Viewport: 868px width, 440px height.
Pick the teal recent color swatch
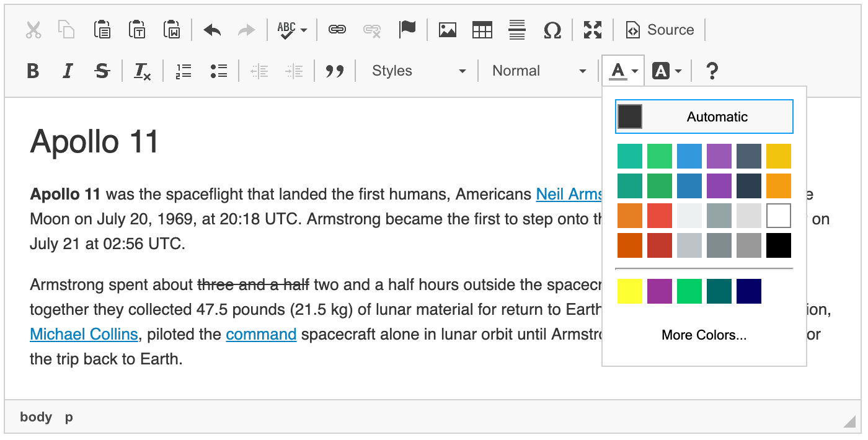coord(719,291)
